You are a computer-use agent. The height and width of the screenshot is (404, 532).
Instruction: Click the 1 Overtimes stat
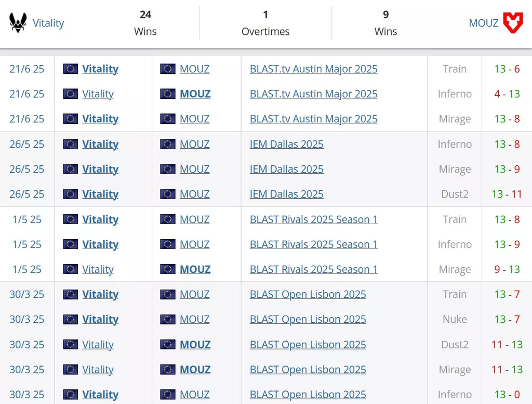pyautogui.click(x=265, y=23)
